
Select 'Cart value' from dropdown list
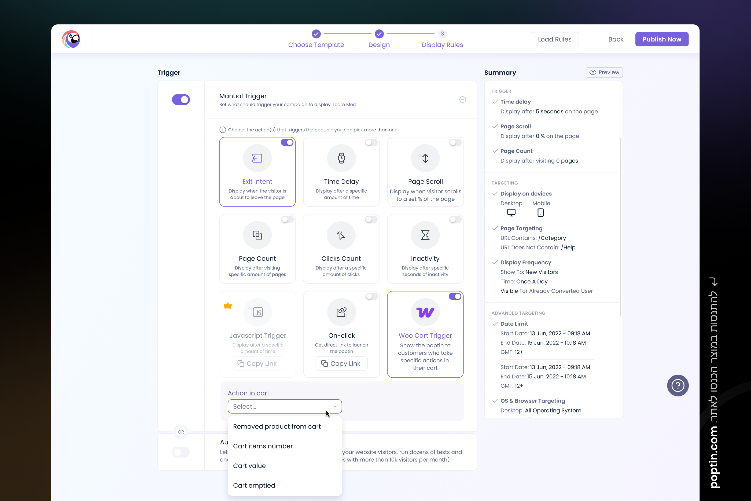click(x=250, y=466)
